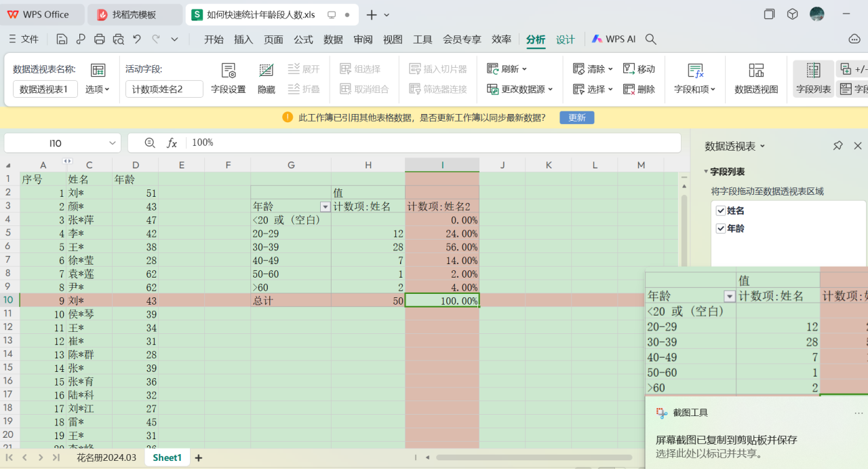Click the zoom magnifier icon in the formula bar
868x469 pixels.
pyautogui.click(x=151, y=143)
